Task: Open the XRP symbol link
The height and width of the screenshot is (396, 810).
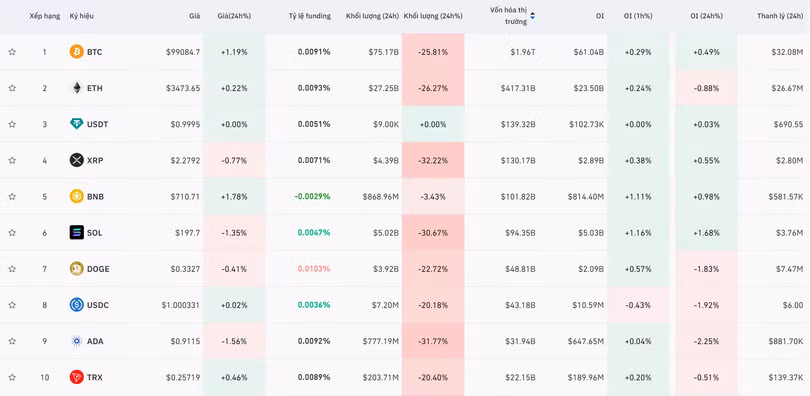Action: [x=95, y=161]
